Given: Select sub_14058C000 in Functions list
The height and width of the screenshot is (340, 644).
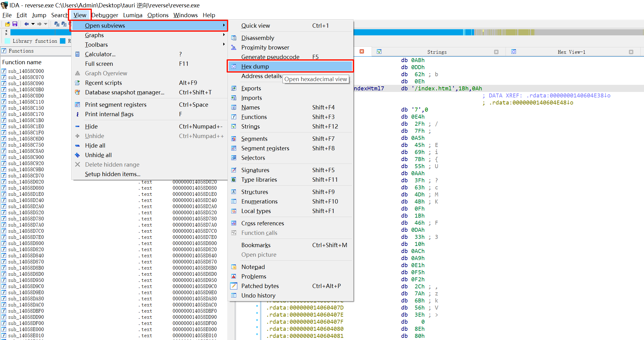Looking at the screenshot, I should tap(26, 71).
